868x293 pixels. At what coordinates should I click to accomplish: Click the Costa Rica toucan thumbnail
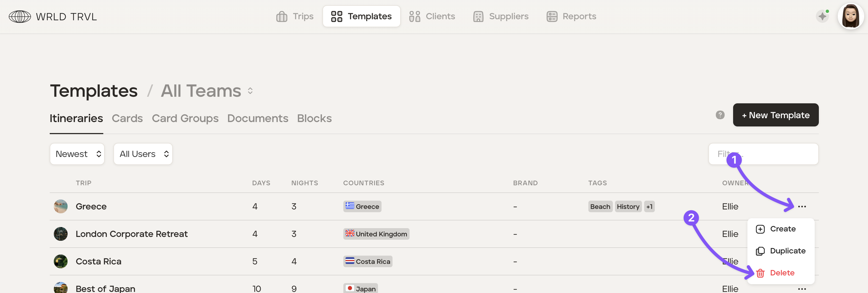[61, 261]
